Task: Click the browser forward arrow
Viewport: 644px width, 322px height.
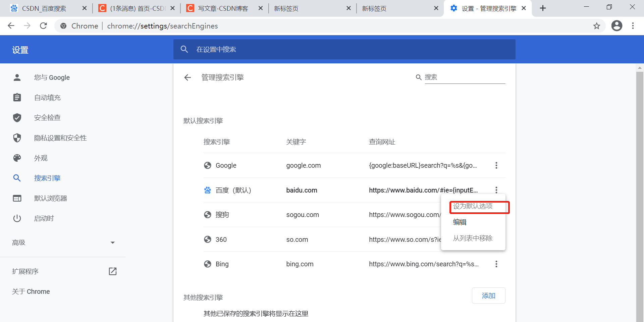Action: tap(27, 26)
